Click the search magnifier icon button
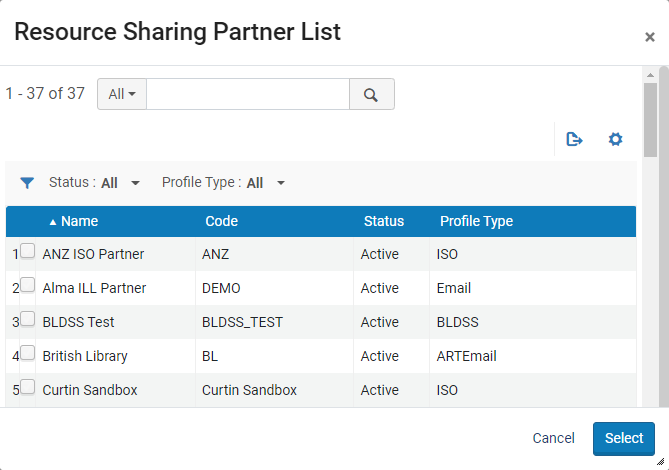Viewport: 669px width, 470px height. pos(371,94)
